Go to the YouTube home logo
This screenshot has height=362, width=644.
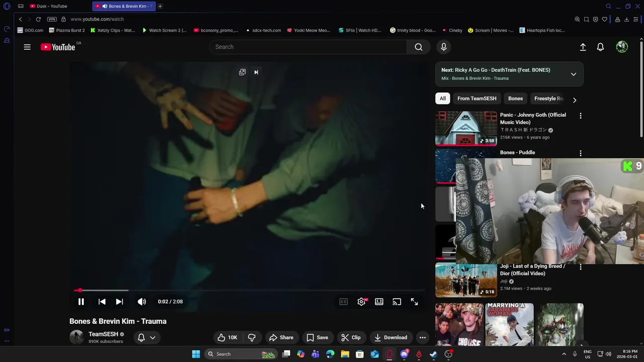[x=58, y=47]
